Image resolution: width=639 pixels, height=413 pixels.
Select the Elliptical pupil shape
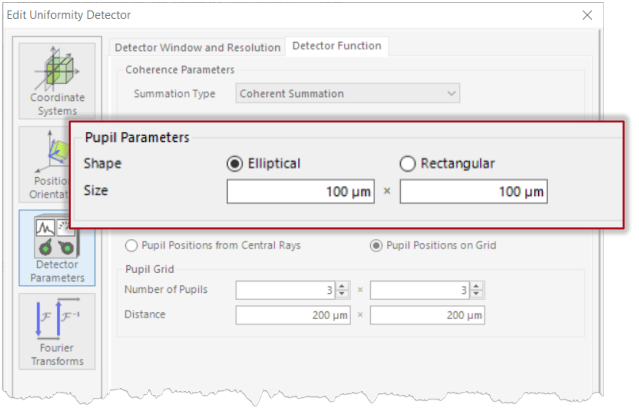(x=236, y=163)
